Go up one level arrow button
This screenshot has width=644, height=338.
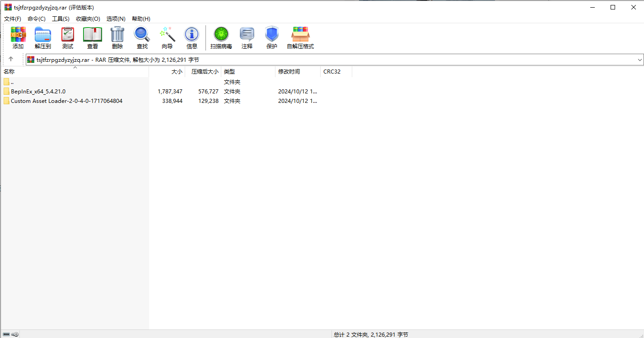coord(11,59)
